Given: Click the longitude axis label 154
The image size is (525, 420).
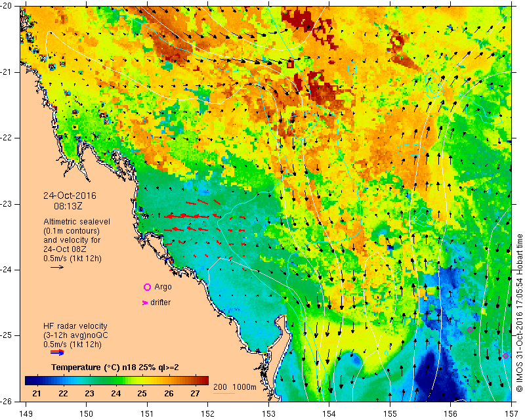Looking at the screenshot, I should 329,414.
